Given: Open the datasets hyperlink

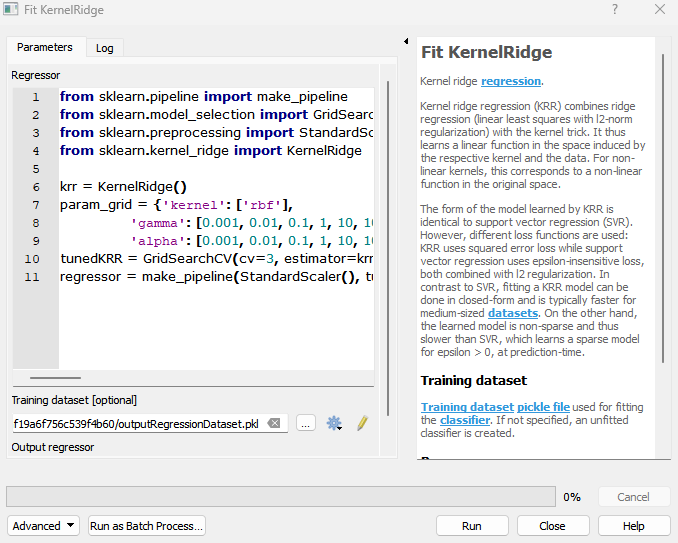Looking at the screenshot, I should point(513,313).
